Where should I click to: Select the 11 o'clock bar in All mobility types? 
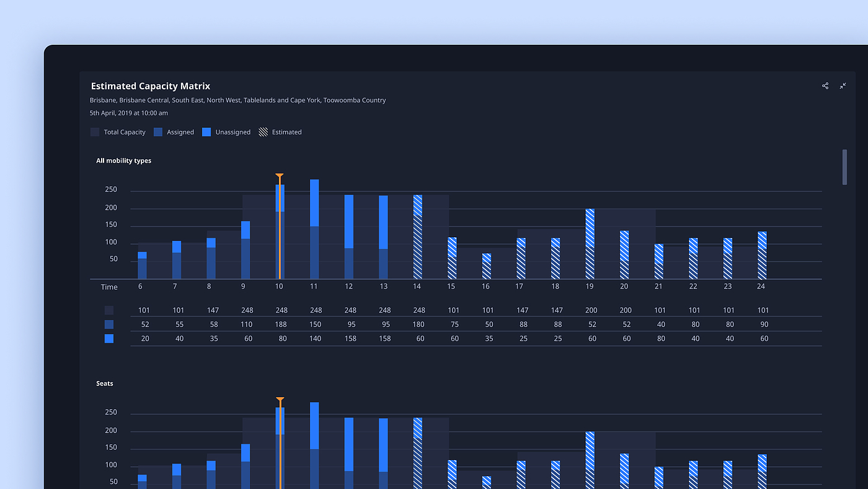tap(314, 228)
